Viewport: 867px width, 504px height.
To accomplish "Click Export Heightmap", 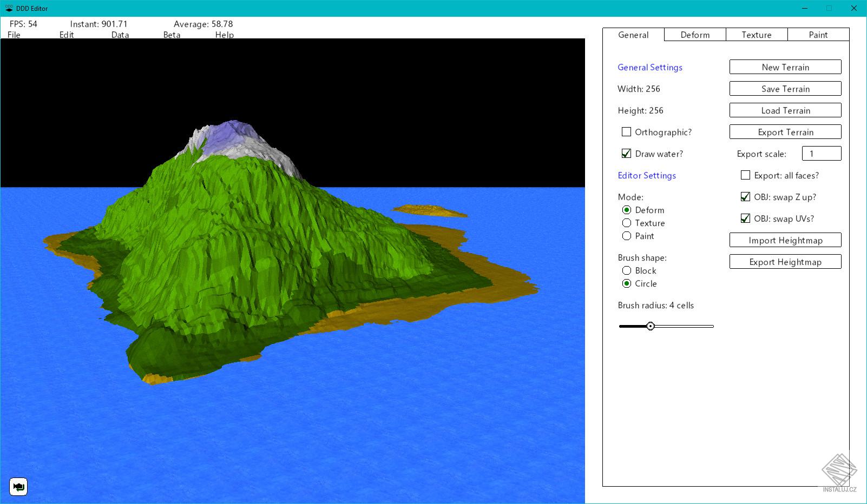I will tap(785, 261).
